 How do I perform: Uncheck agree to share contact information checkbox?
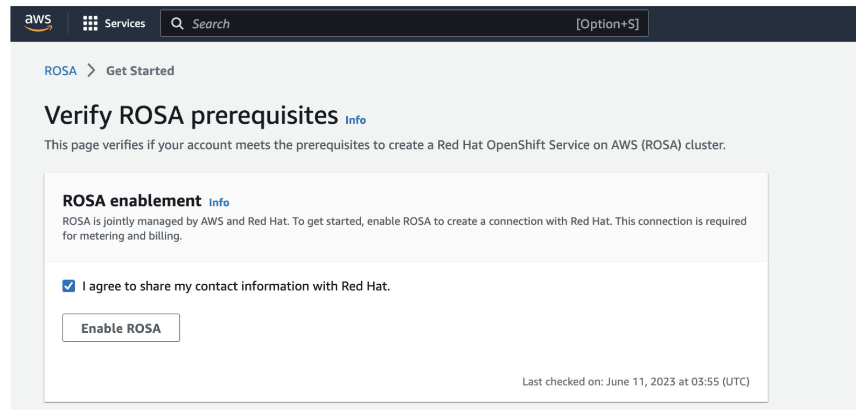[x=68, y=286]
